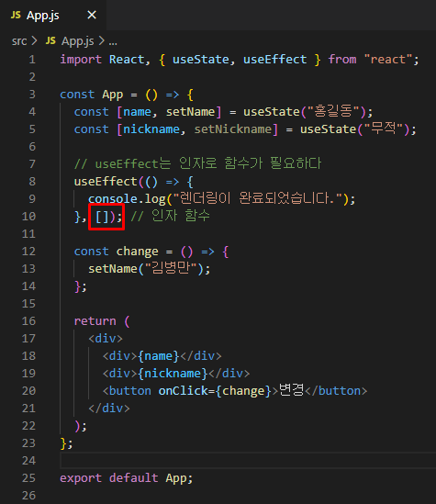Expand chevron after App.js breadcrumb
This screenshot has height=504, width=436.
pos(102,40)
